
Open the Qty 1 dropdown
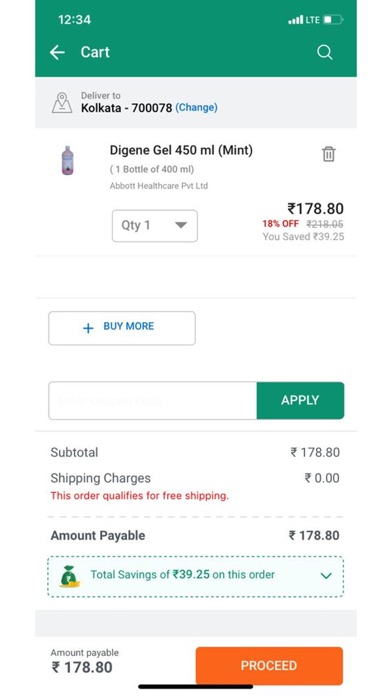coord(154,226)
